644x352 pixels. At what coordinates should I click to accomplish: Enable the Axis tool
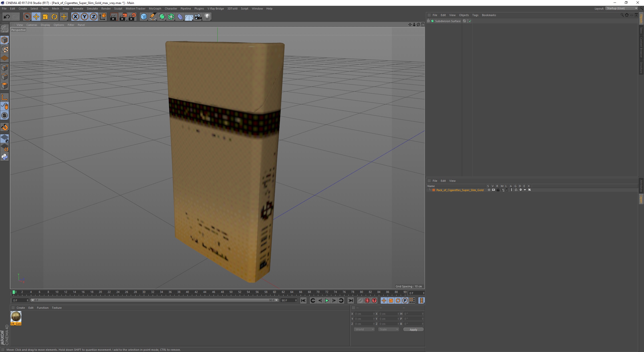tap(5, 97)
